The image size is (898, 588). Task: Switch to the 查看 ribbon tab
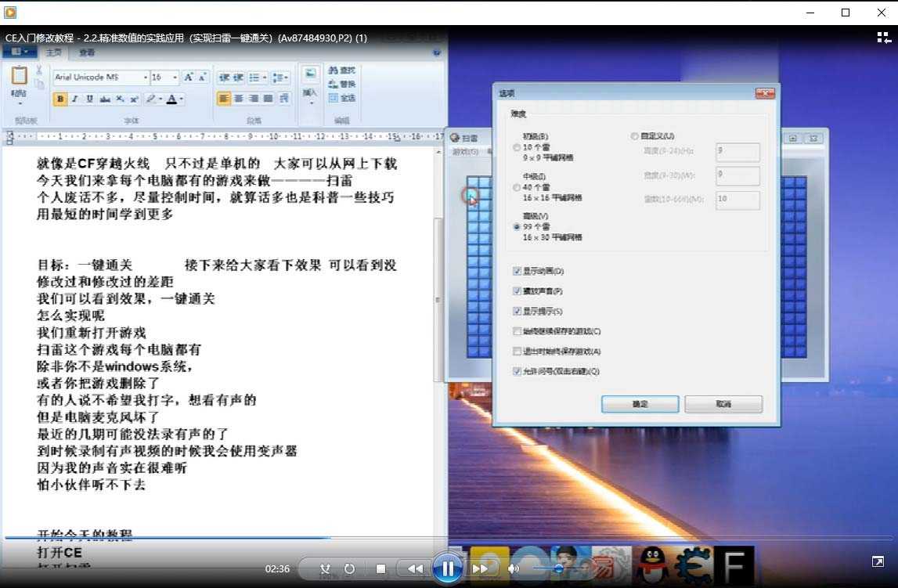coord(87,52)
